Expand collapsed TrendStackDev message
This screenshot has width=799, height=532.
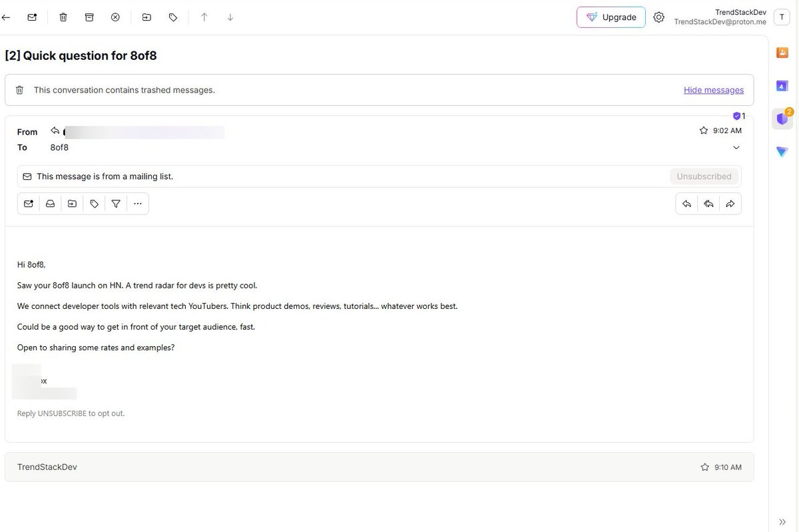tap(379, 467)
